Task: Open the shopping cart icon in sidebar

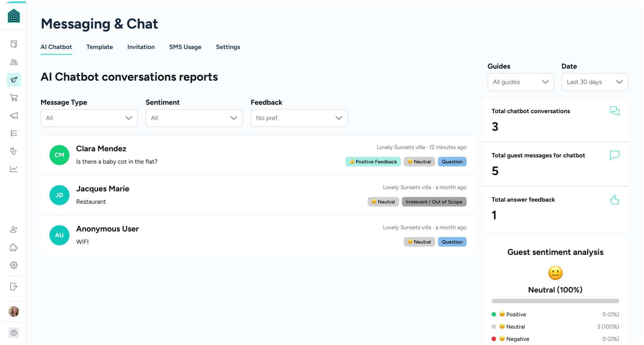Action: click(14, 98)
